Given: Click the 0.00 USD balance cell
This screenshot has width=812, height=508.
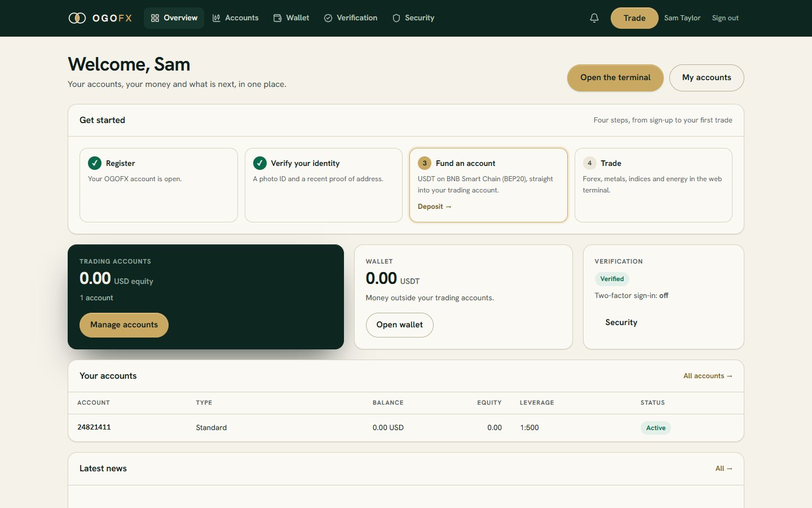Looking at the screenshot, I should [388, 428].
